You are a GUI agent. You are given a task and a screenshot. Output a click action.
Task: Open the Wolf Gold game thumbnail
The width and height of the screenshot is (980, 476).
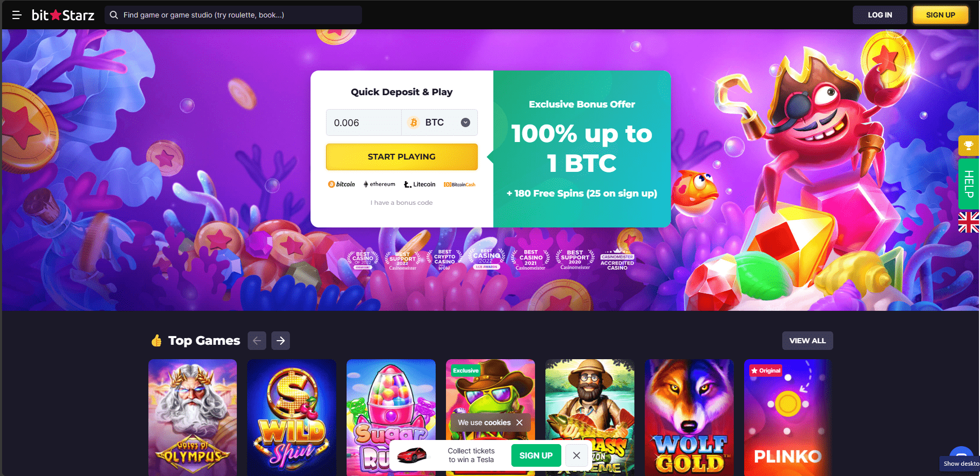point(689,417)
